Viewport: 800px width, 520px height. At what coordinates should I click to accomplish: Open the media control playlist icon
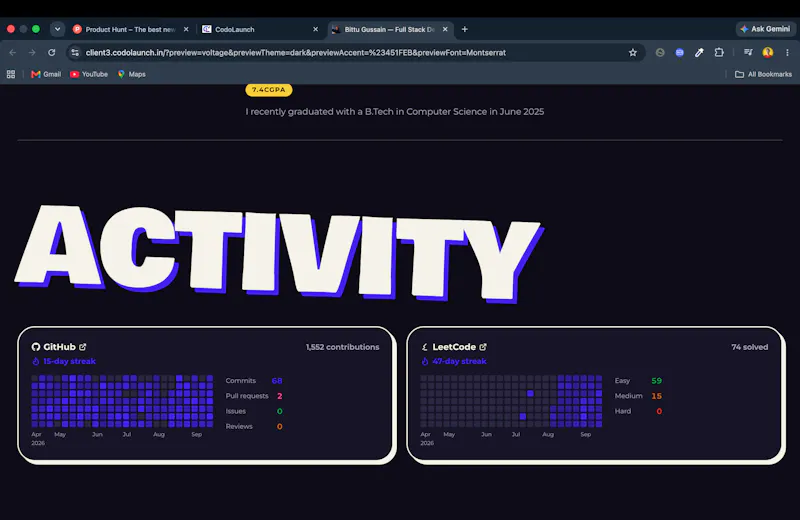(x=748, y=52)
